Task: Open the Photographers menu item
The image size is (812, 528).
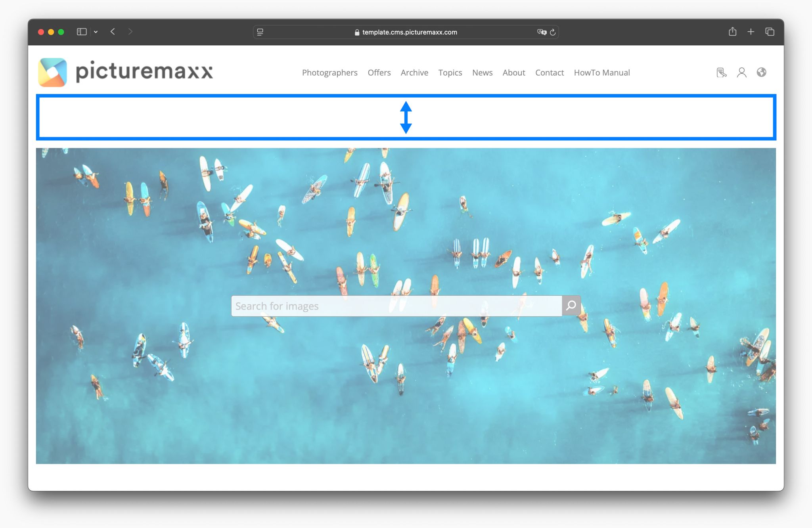Action: point(329,73)
